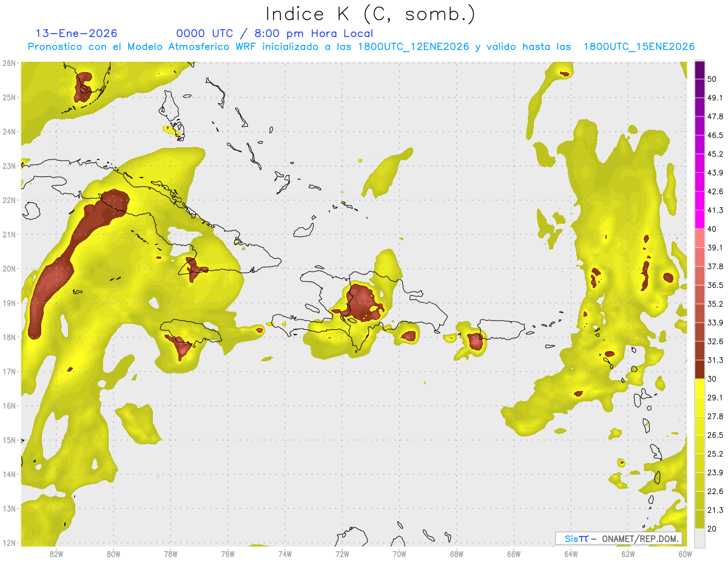Click the colorbar value "39.1"
Screen dimensions: 728x562
(715, 248)
